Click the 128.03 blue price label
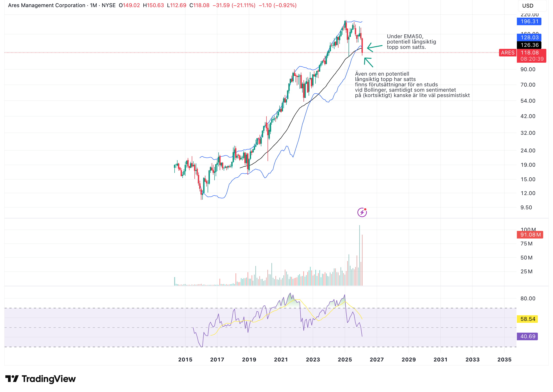The height and width of the screenshot is (392, 553). (x=529, y=37)
